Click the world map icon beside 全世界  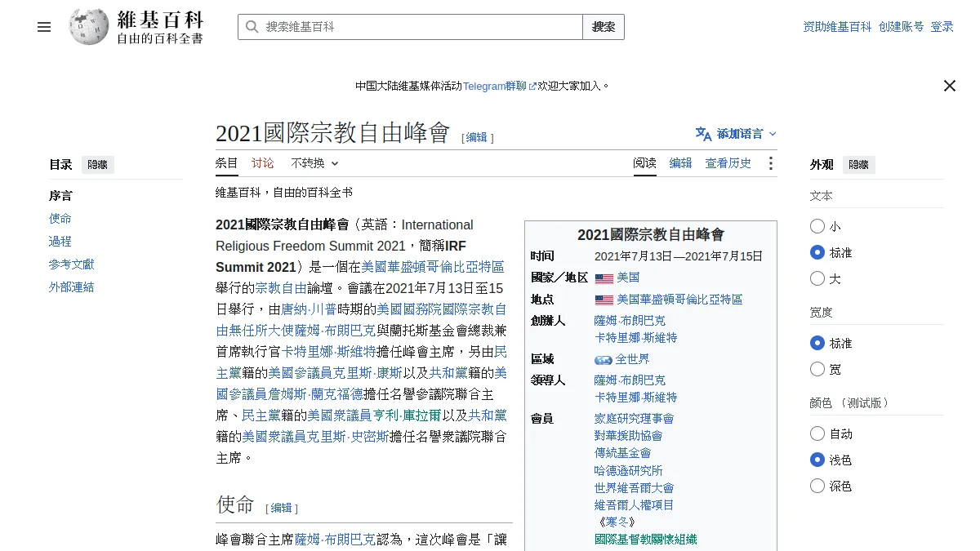(x=604, y=360)
